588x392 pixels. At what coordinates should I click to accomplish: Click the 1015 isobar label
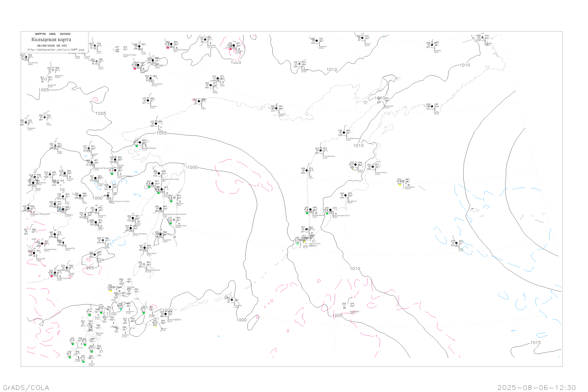tap(535, 343)
